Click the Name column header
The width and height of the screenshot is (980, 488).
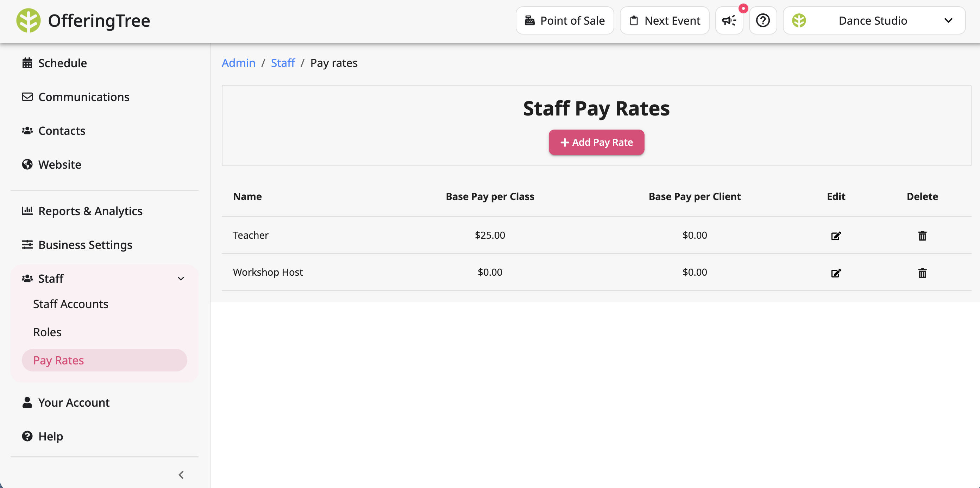(247, 196)
